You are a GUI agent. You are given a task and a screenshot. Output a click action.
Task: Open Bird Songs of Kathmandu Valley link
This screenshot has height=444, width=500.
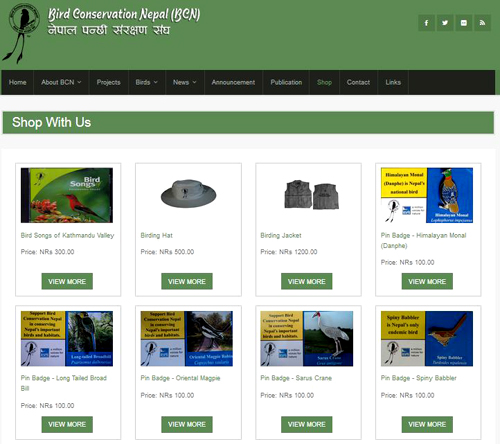[67, 236]
